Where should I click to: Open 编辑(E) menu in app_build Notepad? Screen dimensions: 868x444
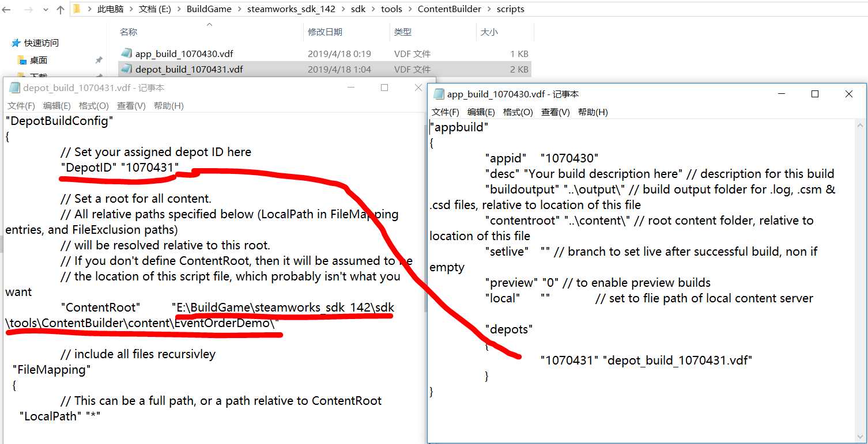pos(481,112)
